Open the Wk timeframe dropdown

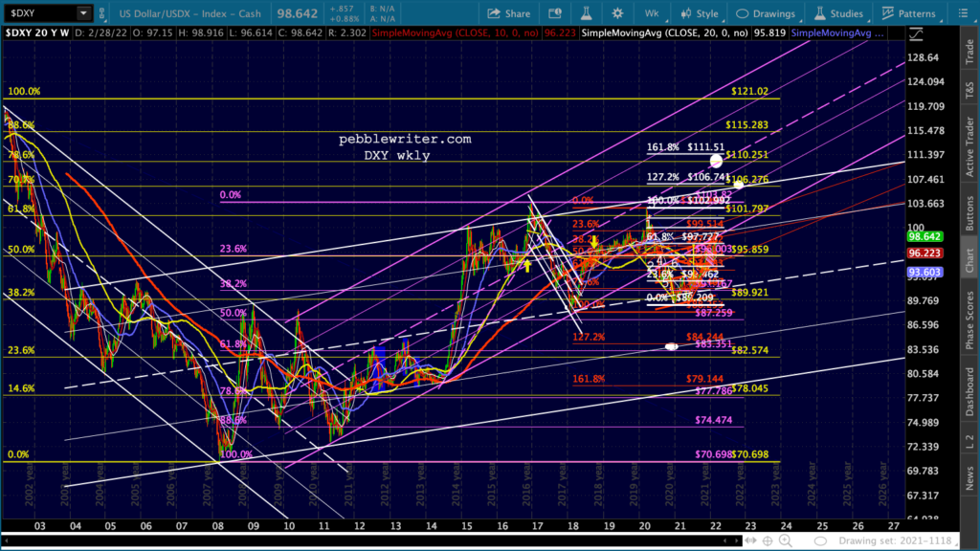pyautogui.click(x=653, y=13)
